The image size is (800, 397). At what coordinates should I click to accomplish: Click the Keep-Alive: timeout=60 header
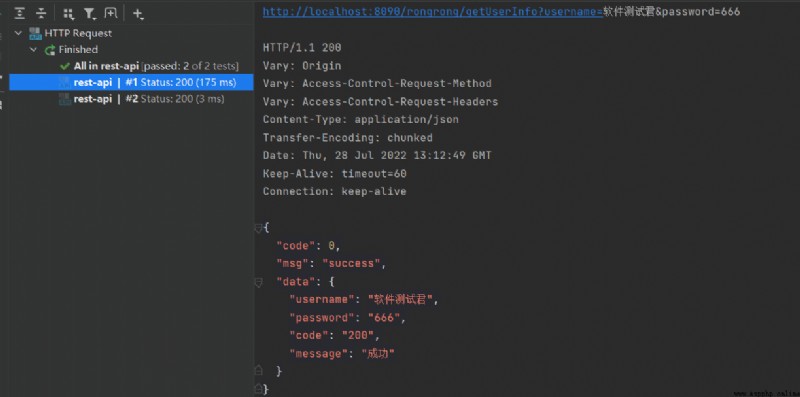[x=335, y=173]
